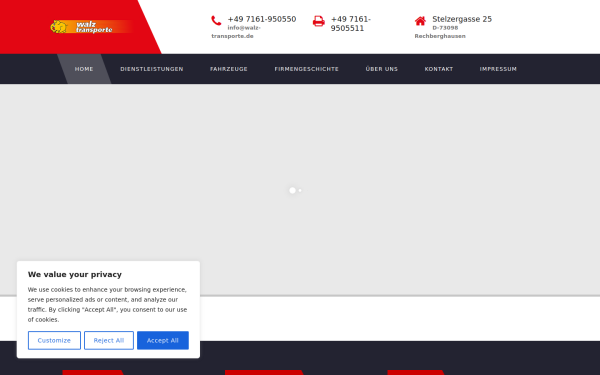Open the Home menu item

point(84,69)
